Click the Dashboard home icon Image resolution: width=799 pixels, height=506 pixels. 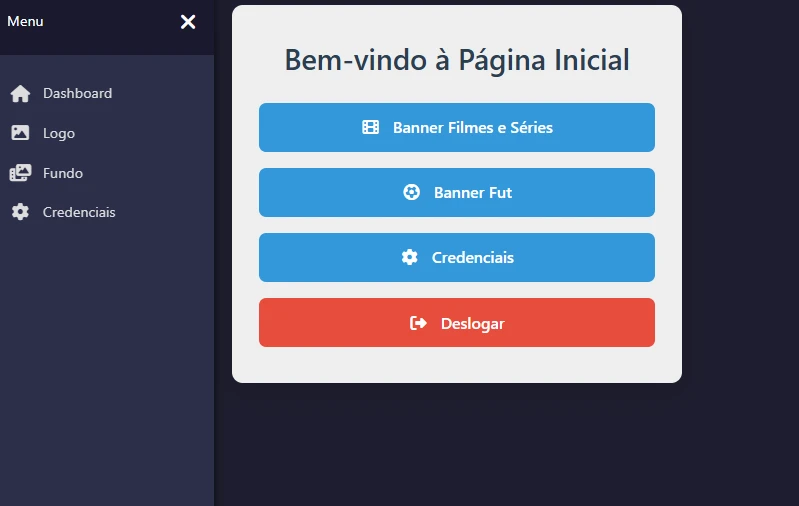click(20, 94)
